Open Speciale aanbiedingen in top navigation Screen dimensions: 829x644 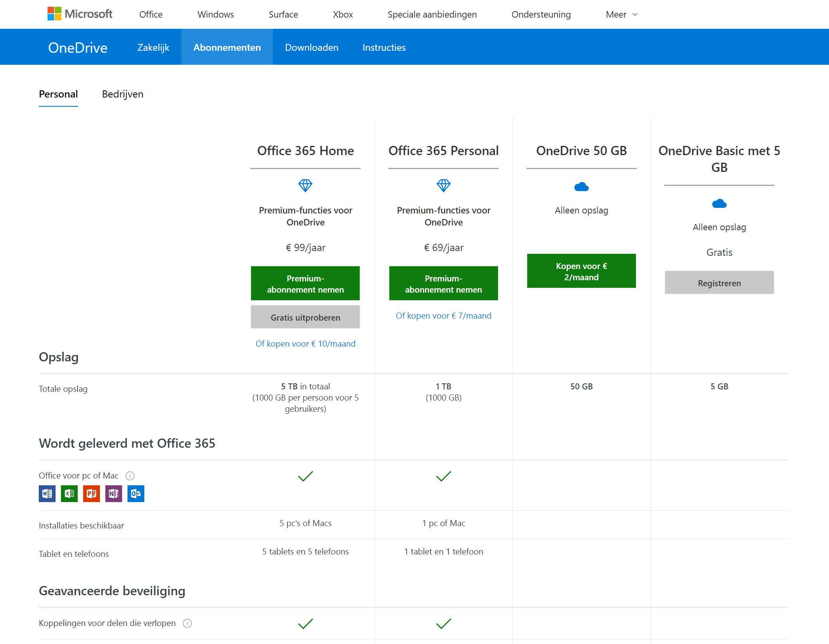coord(432,14)
